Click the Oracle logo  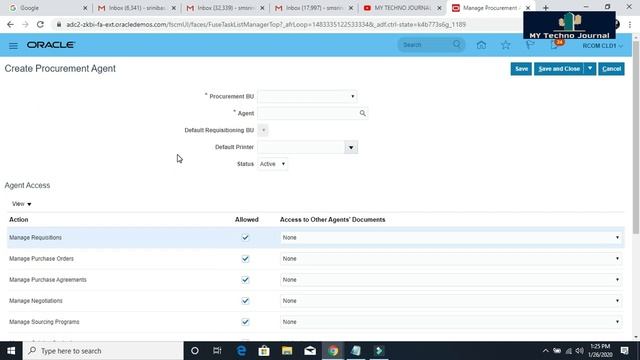(51, 45)
